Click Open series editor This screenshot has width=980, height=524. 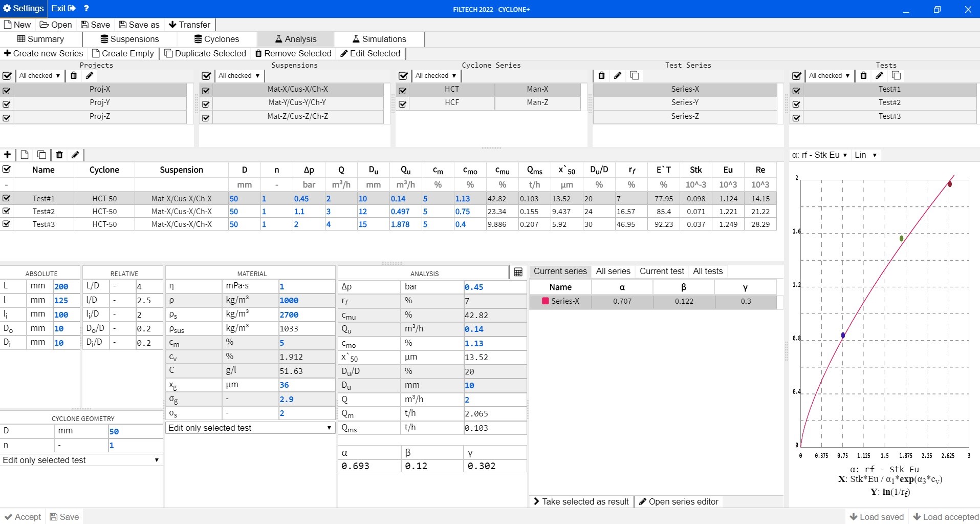[679, 501]
